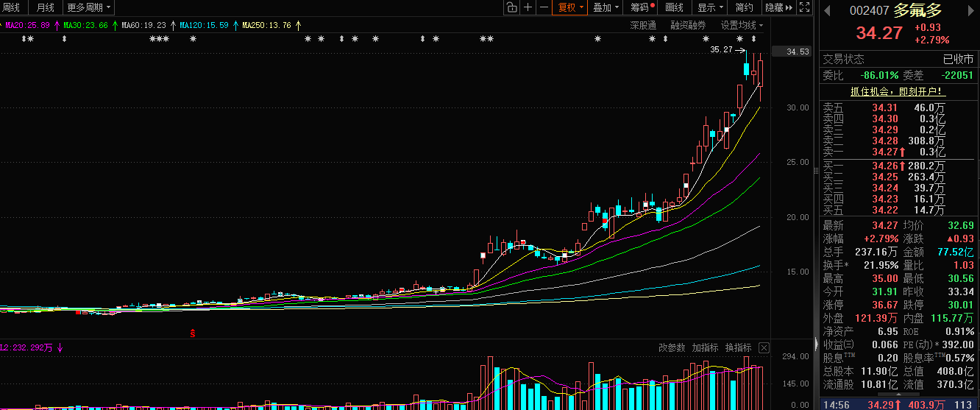Click the 卖二 price 34.28

click(x=885, y=141)
